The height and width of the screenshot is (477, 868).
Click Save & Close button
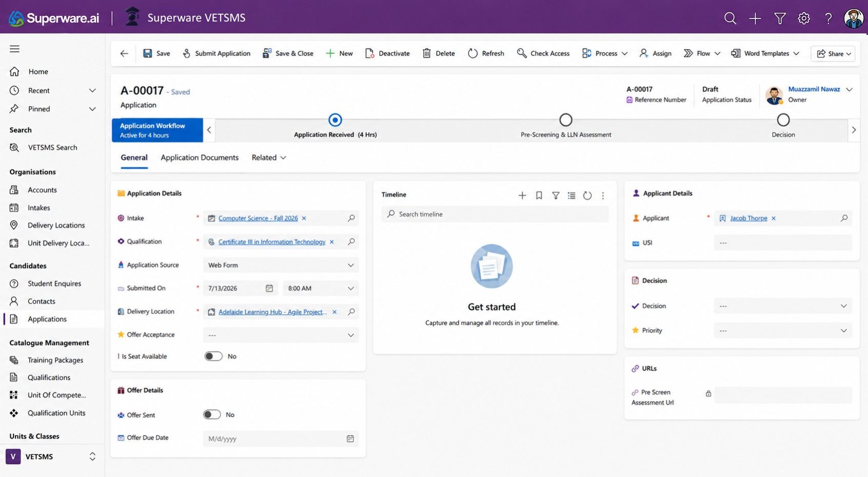[287, 53]
